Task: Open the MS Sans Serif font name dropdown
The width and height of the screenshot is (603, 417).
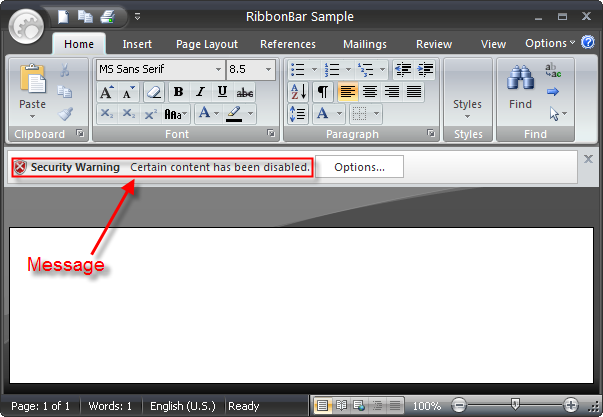Action: pyautogui.click(x=218, y=70)
